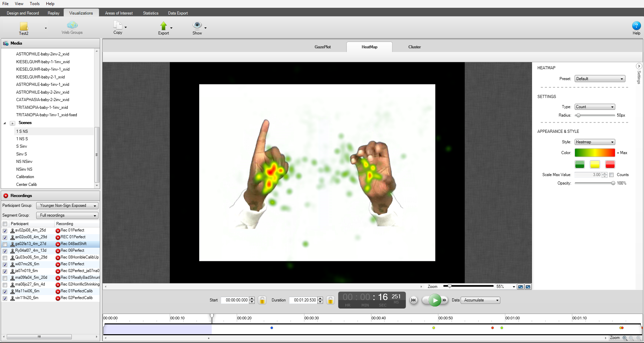Click the first fit-view icon beside zoom percent
This screenshot has width=644, height=343.
coord(521,287)
